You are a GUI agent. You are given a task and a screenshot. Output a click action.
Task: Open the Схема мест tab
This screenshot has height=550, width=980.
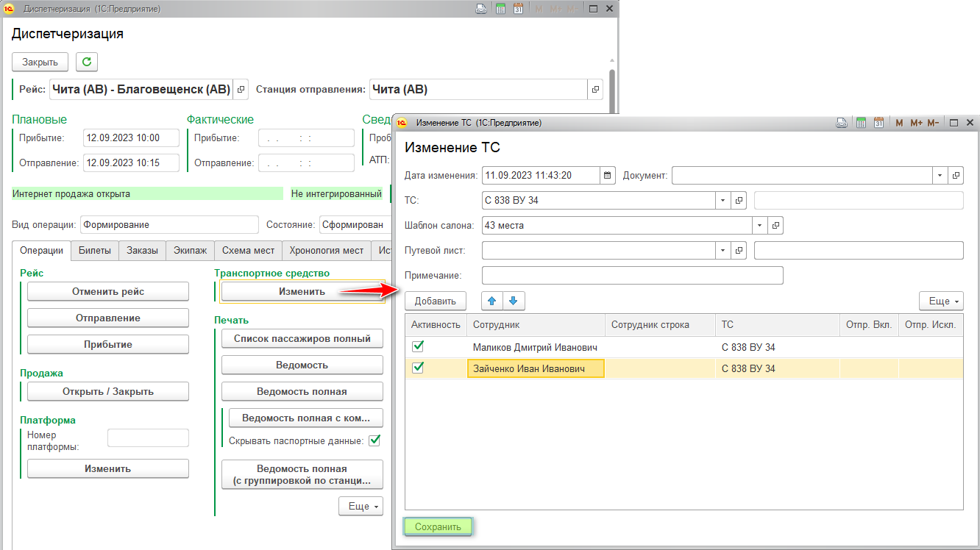pyautogui.click(x=248, y=251)
